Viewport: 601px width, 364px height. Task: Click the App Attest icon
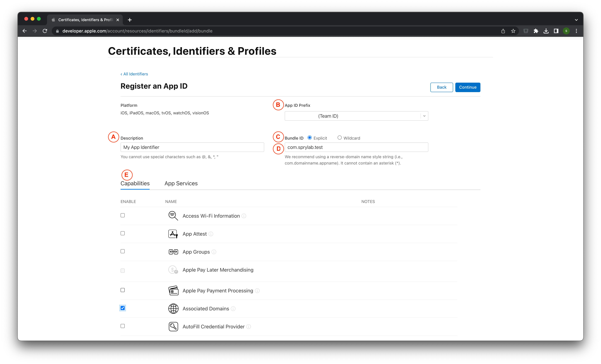tap(173, 234)
